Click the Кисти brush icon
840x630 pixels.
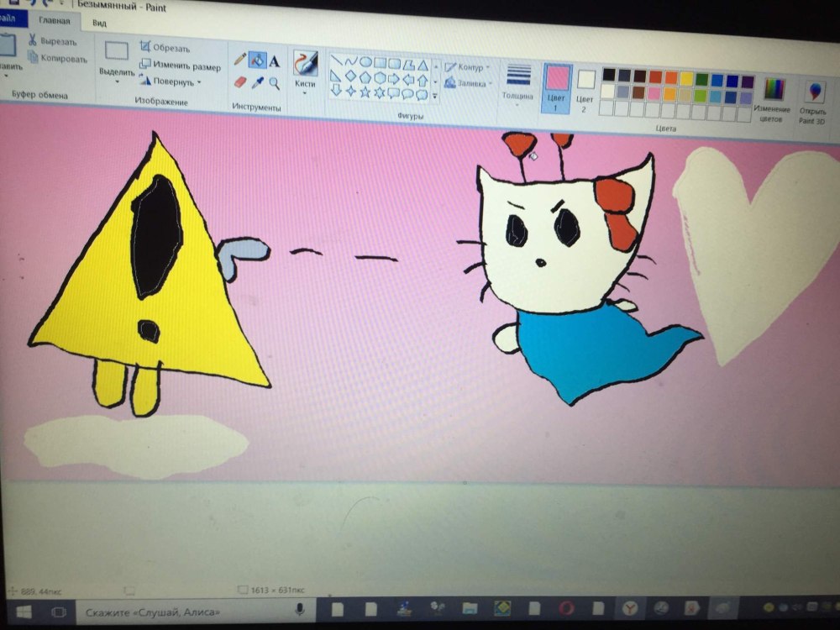[x=306, y=64]
